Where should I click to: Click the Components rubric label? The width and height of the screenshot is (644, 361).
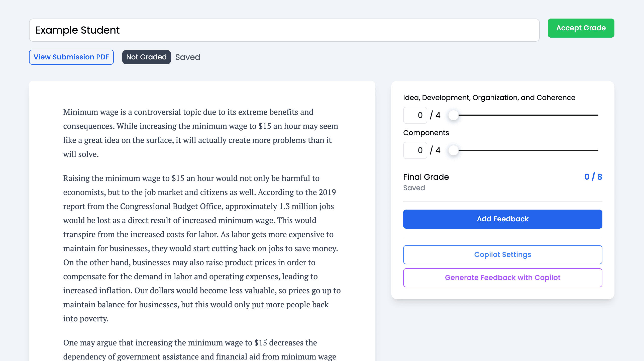pyautogui.click(x=426, y=133)
